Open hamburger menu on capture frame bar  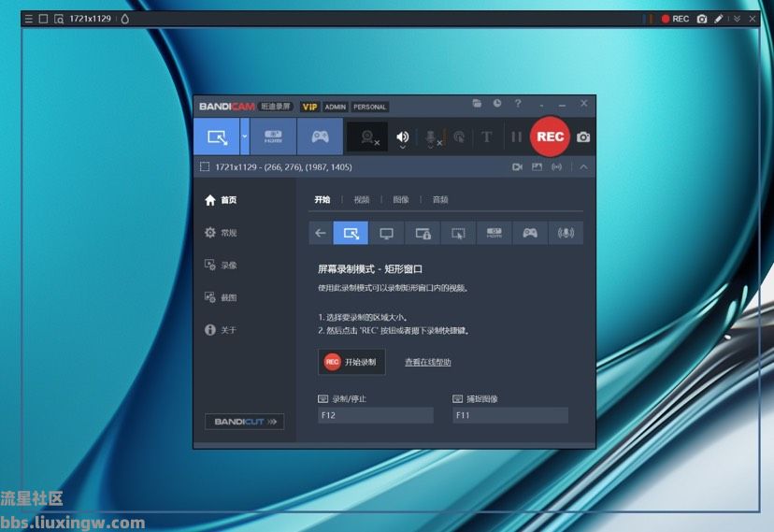pyautogui.click(x=29, y=19)
